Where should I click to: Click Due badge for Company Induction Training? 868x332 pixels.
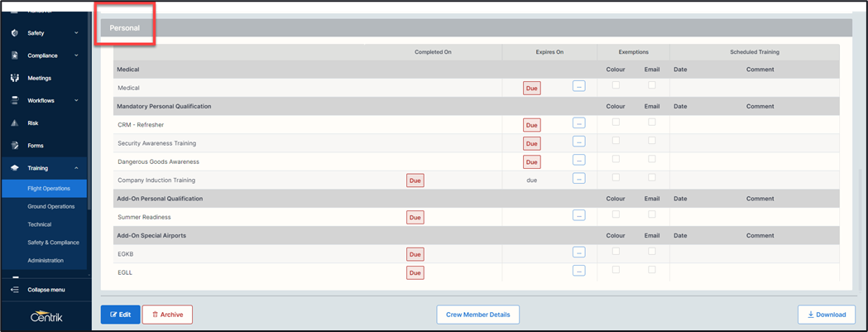pos(415,180)
